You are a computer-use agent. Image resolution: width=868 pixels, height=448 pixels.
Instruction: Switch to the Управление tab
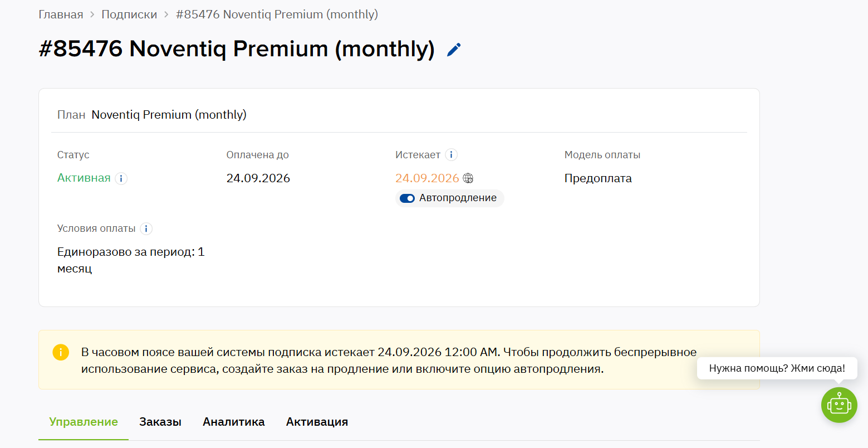coord(84,422)
